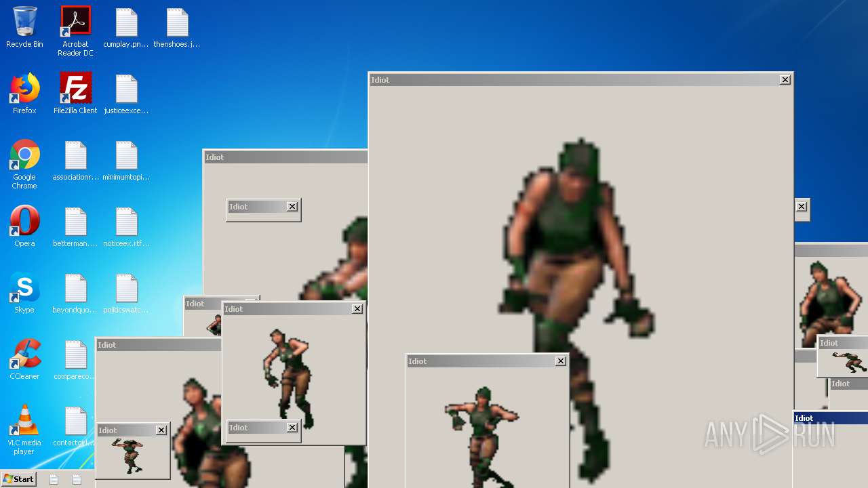Select the thenshoes.j... file icon
The width and height of the screenshot is (868, 488).
[177, 28]
